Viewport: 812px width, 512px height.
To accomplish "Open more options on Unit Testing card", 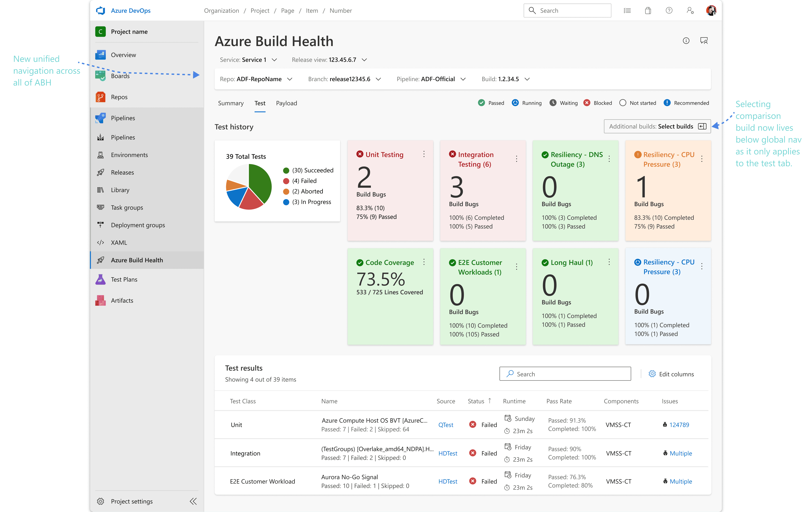I will point(424,154).
